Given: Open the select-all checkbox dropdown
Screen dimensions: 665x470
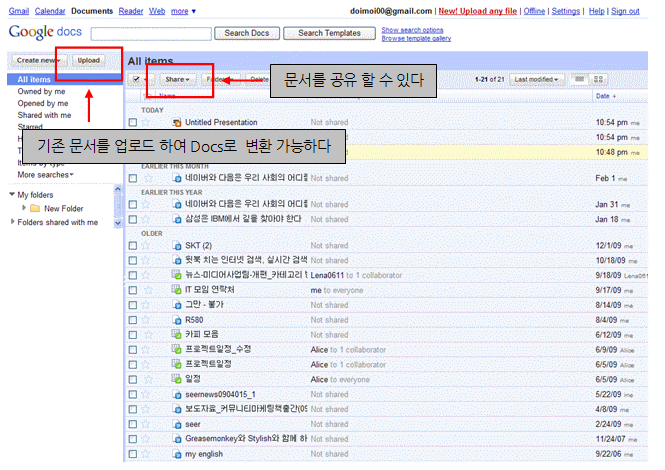Looking at the screenshot, I should [x=141, y=79].
